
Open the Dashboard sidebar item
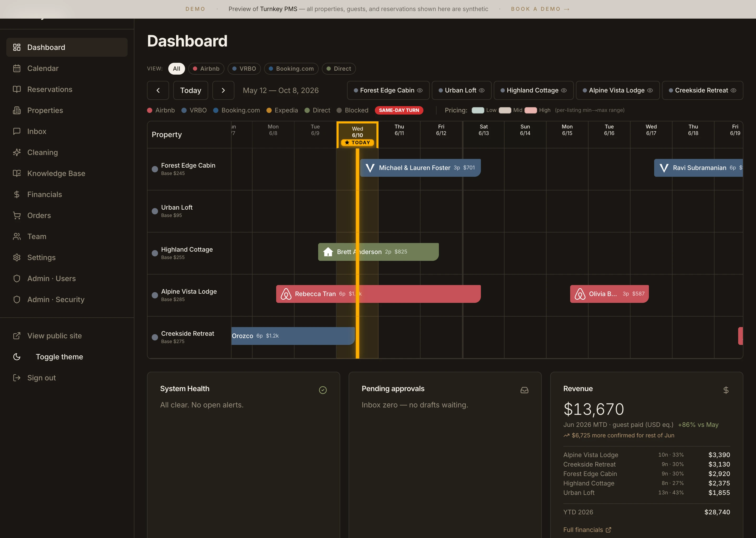[67, 47]
